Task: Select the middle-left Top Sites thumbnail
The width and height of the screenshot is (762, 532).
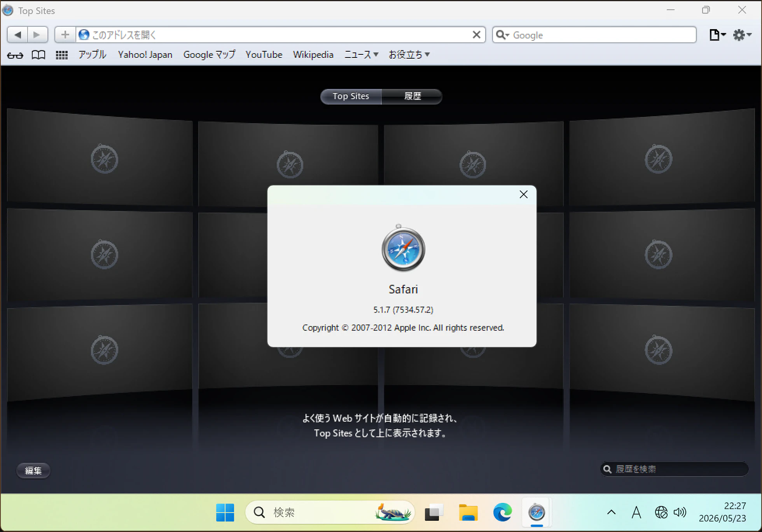Action: [100, 255]
